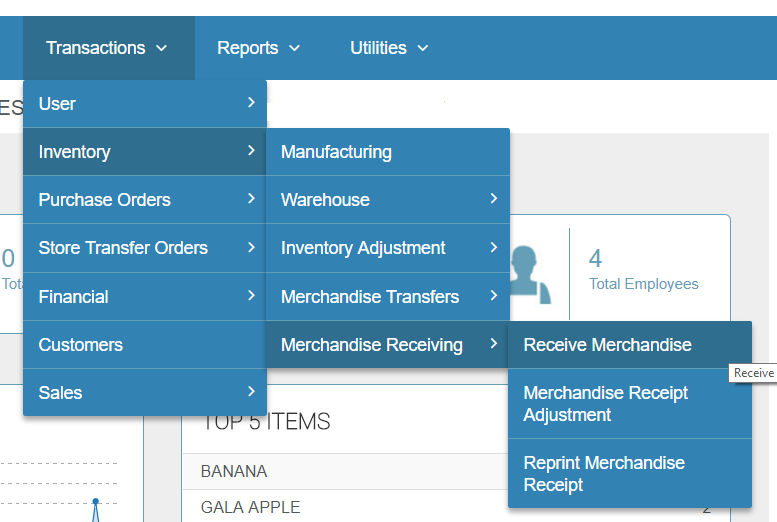Select the Sales menu entry
This screenshot has width=777, height=522.
click(145, 393)
